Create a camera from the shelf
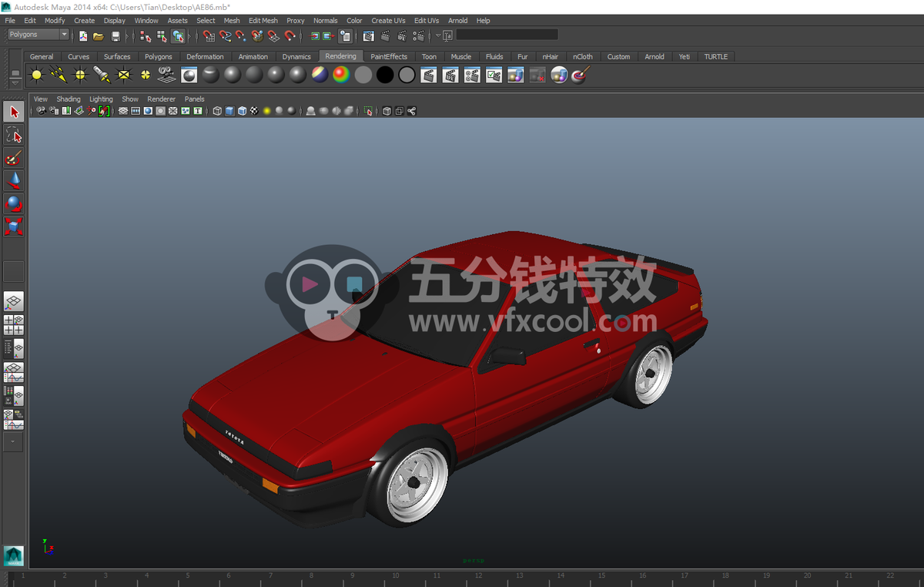924x587 pixels. point(166,75)
